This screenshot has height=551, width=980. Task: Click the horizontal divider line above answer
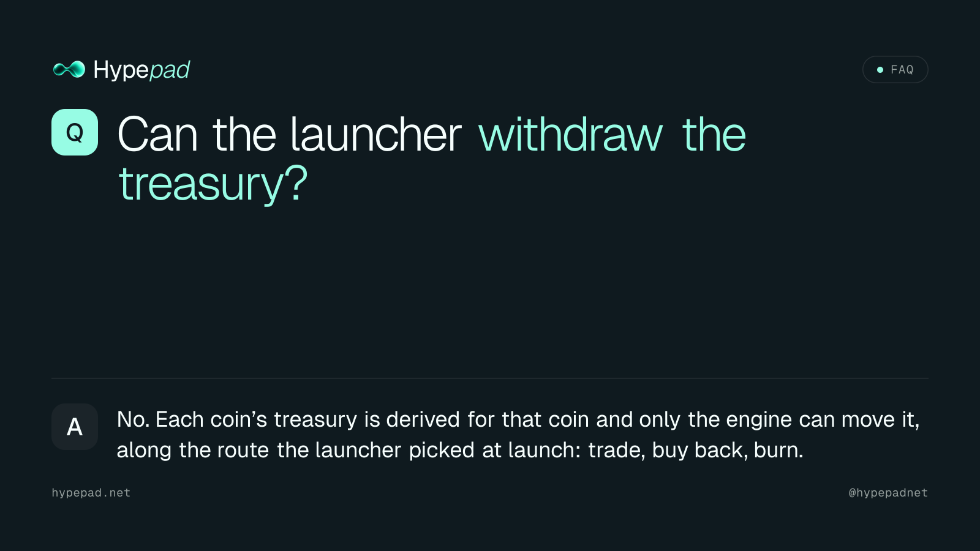tap(490, 378)
